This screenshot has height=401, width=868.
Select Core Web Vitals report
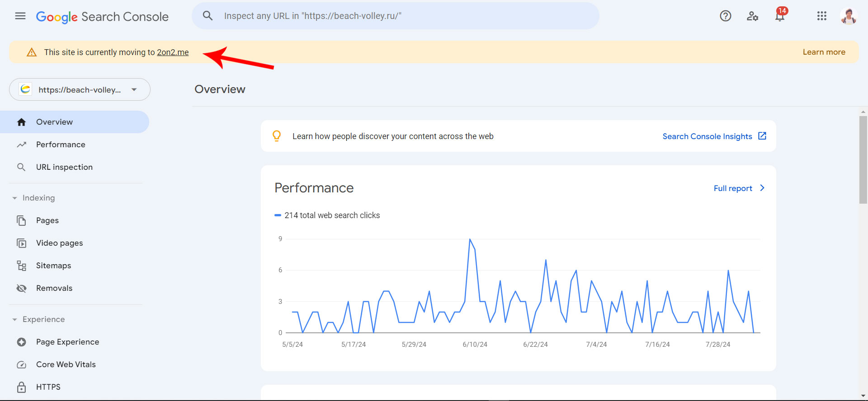click(x=66, y=364)
